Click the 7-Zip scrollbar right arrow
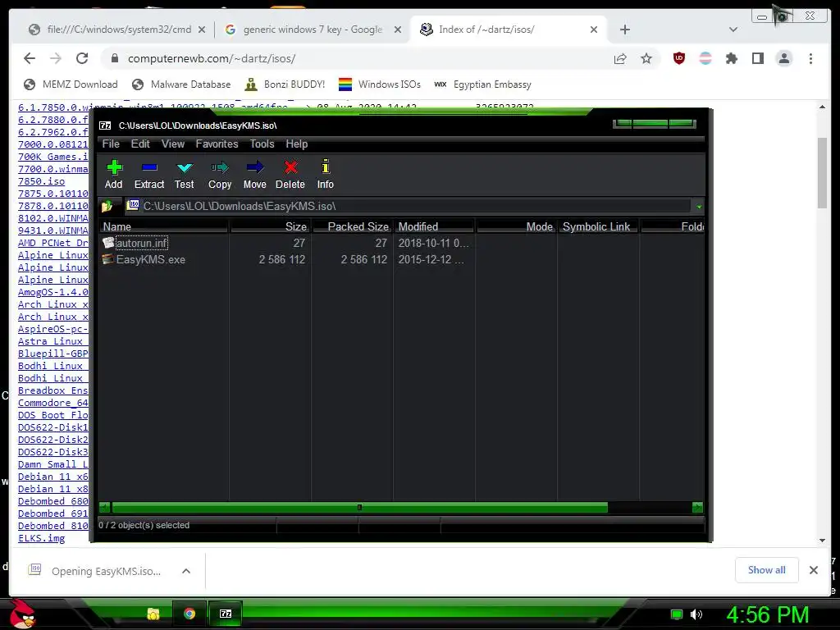840x630 pixels. tap(697, 507)
